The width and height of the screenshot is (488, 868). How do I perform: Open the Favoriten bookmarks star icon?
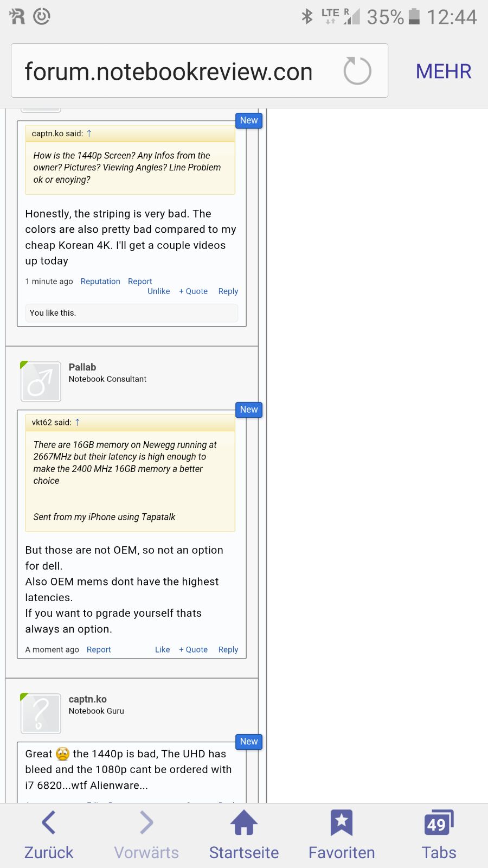(x=342, y=822)
